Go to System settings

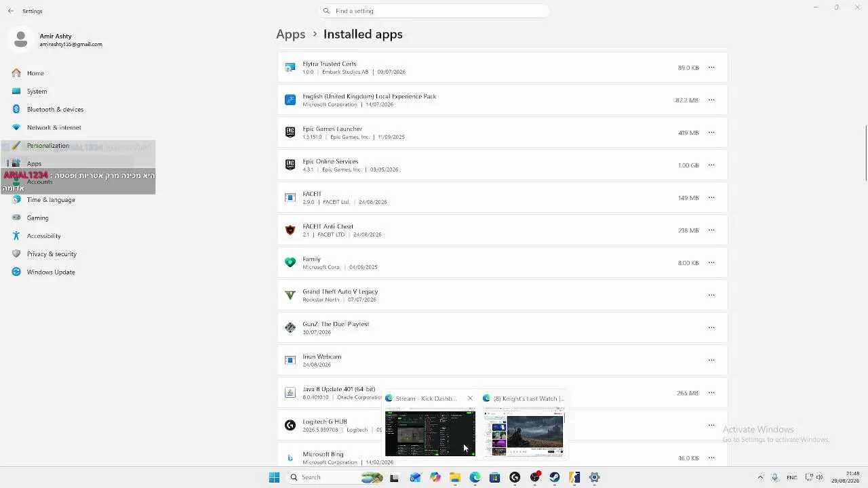37,91
